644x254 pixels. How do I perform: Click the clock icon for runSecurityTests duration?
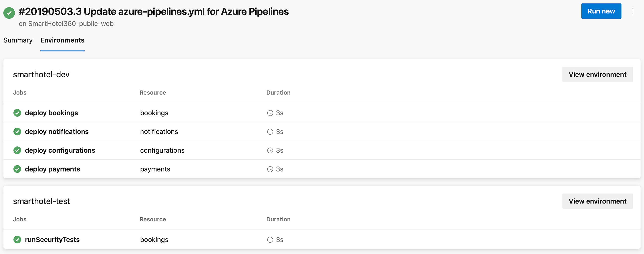point(270,239)
